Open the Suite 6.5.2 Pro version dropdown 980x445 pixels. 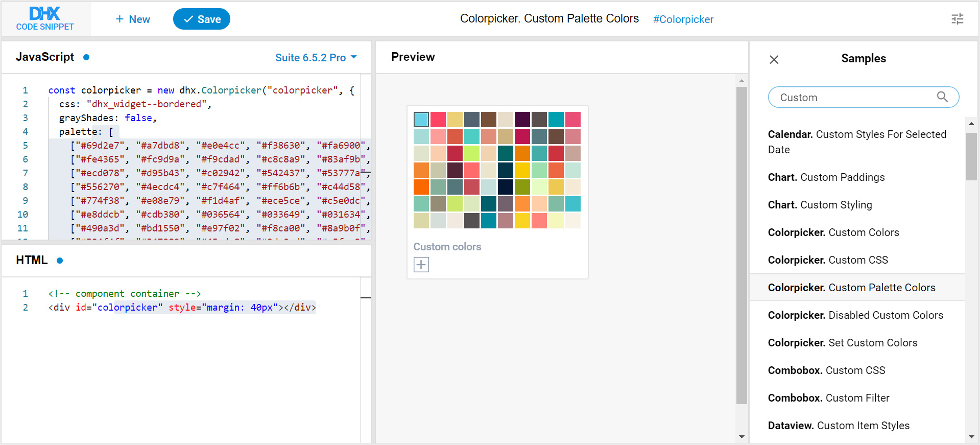(x=316, y=58)
